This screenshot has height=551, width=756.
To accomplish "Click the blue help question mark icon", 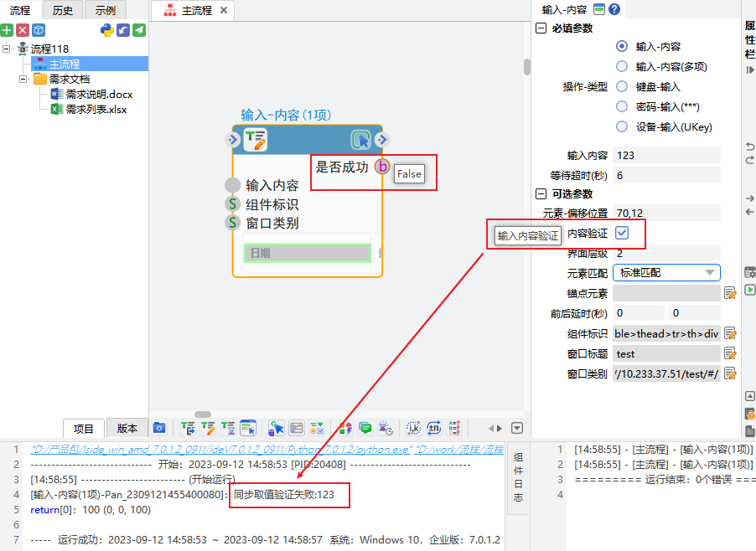I will [614, 9].
